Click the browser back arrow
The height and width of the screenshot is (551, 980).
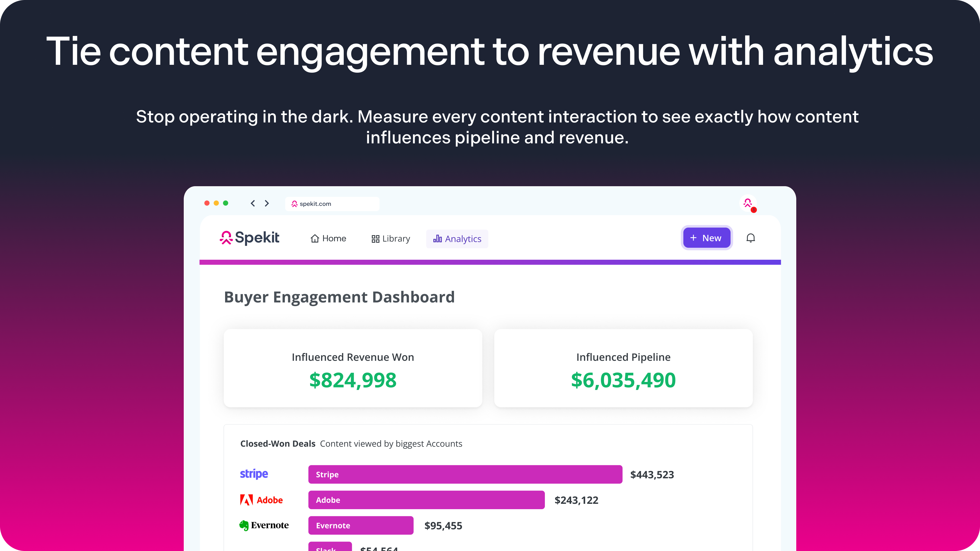click(x=253, y=204)
